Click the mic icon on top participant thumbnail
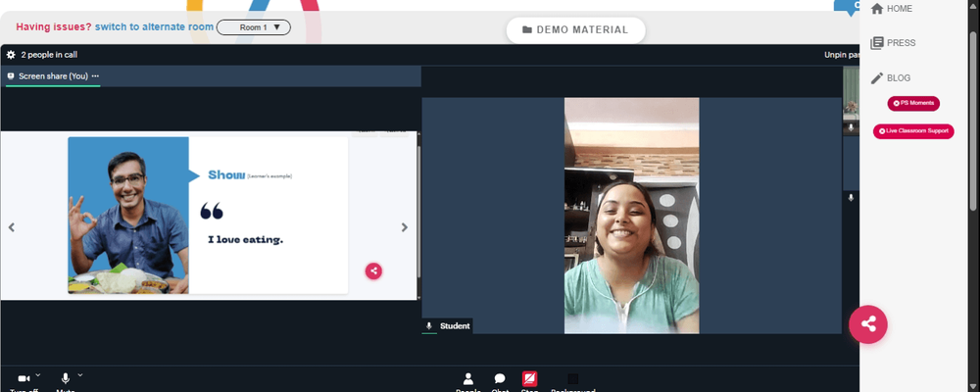 [851, 127]
